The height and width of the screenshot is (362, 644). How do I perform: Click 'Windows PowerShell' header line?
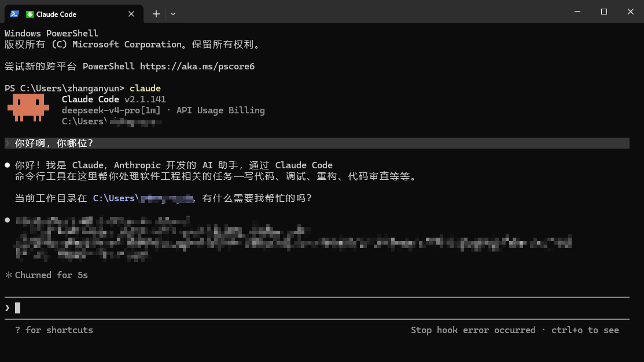(x=51, y=33)
